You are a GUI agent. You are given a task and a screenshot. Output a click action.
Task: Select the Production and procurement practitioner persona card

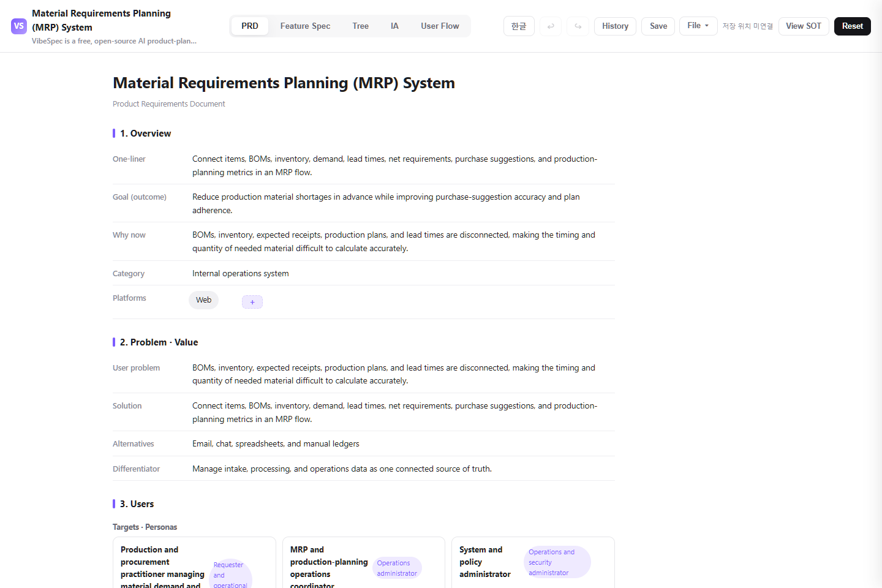point(194,563)
